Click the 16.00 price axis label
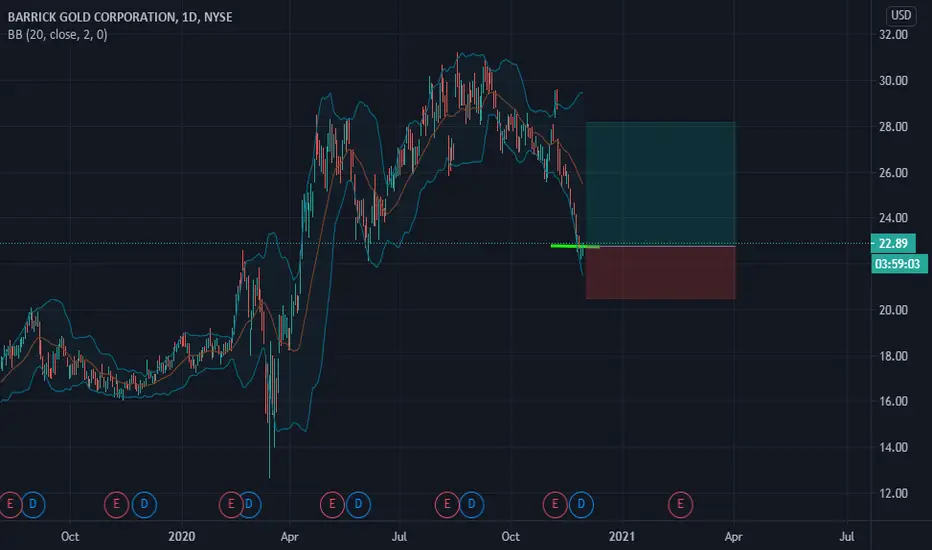This screenshot has width=932, height=550. (x=893, y=401)
